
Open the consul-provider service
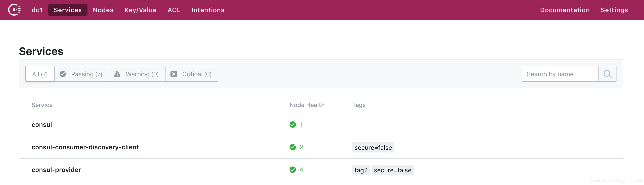click(56, 170)
